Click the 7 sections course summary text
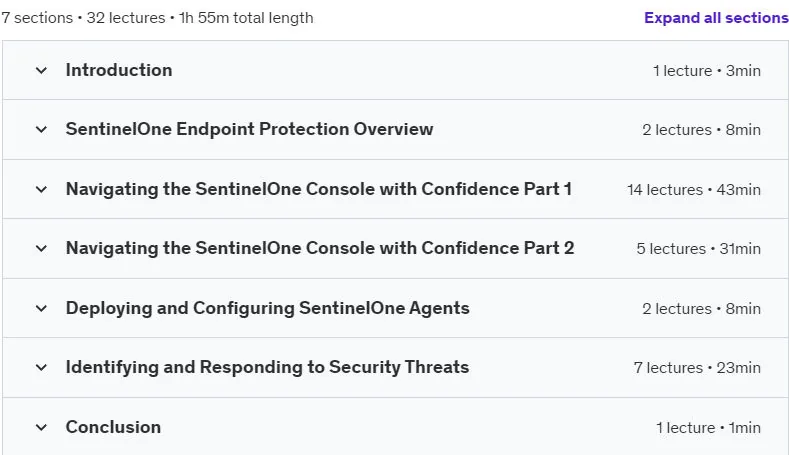Image resolution: width=789 pixels, height=455 pixels. coord(157,18)
